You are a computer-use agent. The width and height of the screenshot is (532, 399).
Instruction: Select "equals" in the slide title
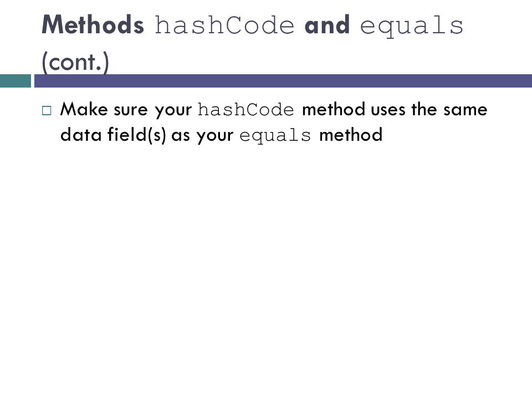tap(412, 27)
